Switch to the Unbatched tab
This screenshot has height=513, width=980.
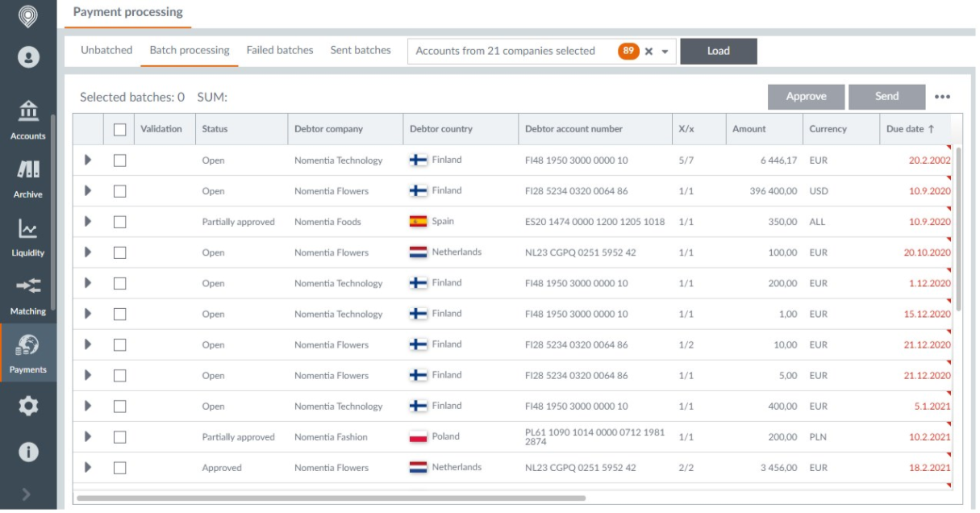106,50
